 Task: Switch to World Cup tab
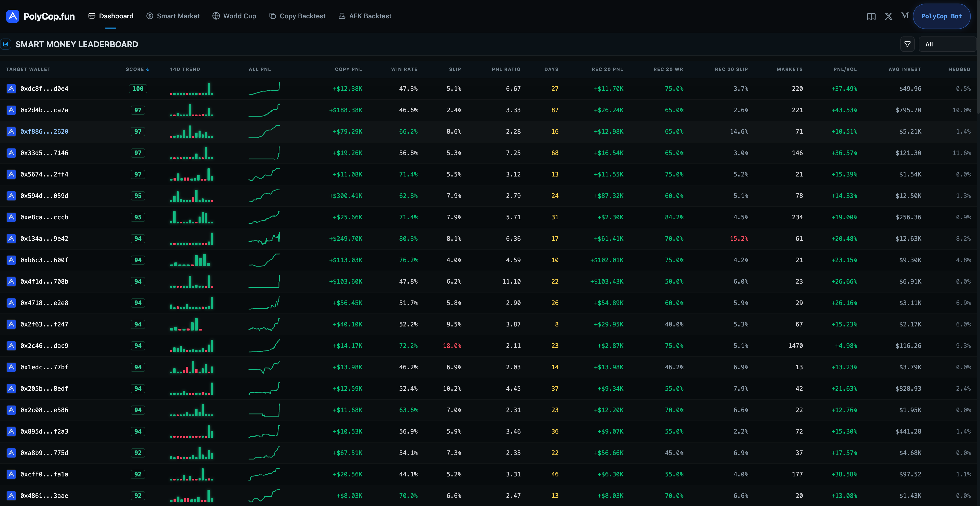click(234, 16)
